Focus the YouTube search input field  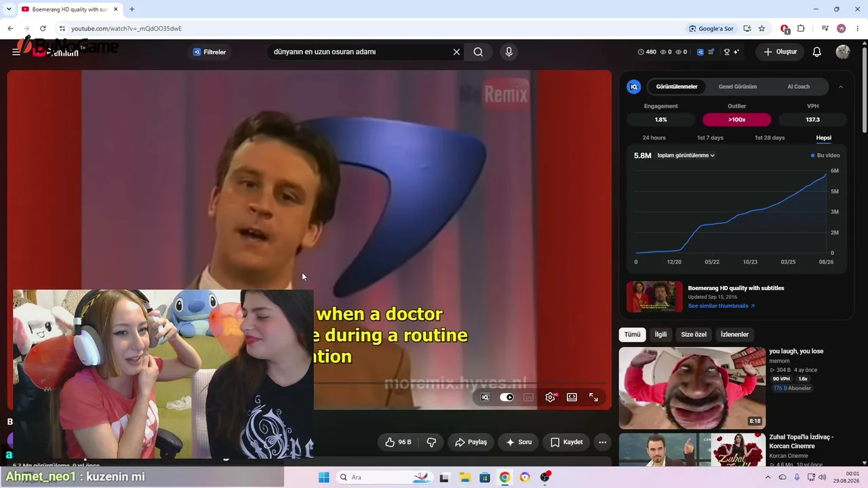click(360, 52)
